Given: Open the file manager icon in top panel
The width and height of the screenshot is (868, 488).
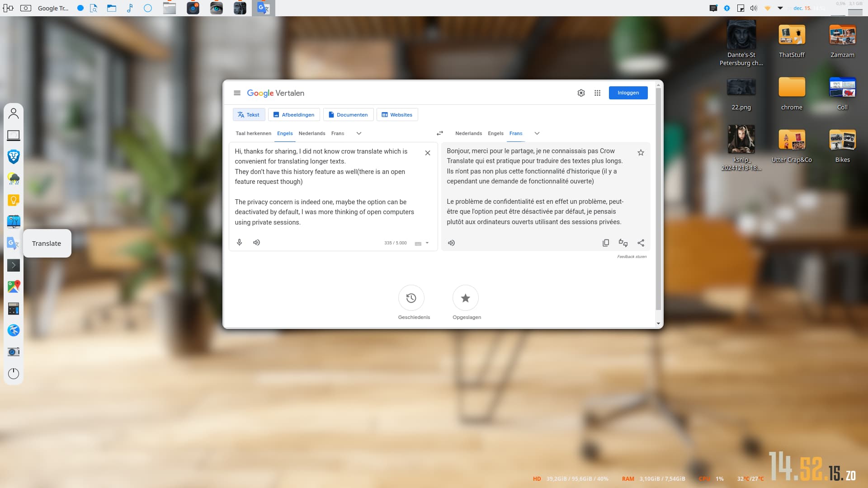Looking at the screenshot, I should (x=112, y=8).
